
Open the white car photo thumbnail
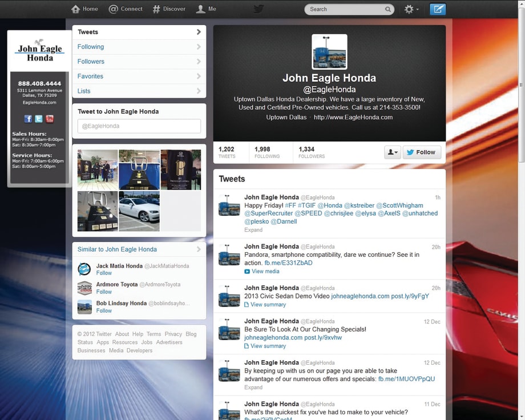[x=139, y=211]
